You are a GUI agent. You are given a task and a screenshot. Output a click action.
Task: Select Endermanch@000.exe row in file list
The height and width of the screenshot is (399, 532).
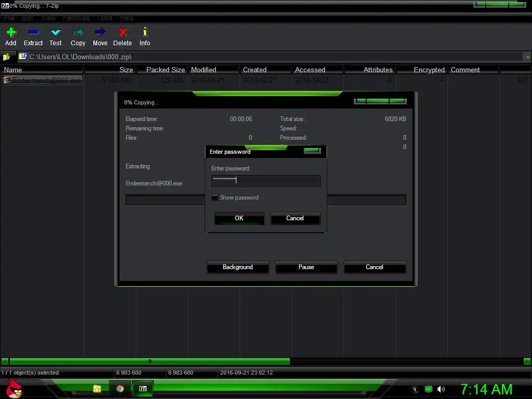pyautogui.click(x=265, y=80)
